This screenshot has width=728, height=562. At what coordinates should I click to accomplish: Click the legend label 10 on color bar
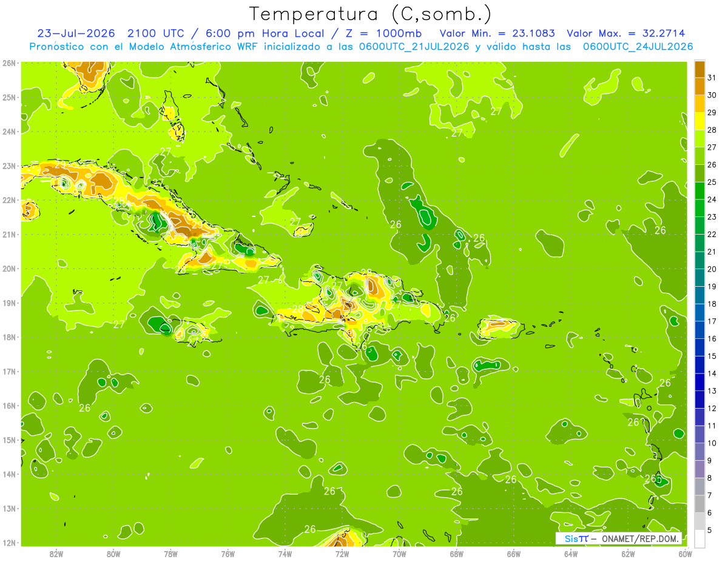click(712, 443)
